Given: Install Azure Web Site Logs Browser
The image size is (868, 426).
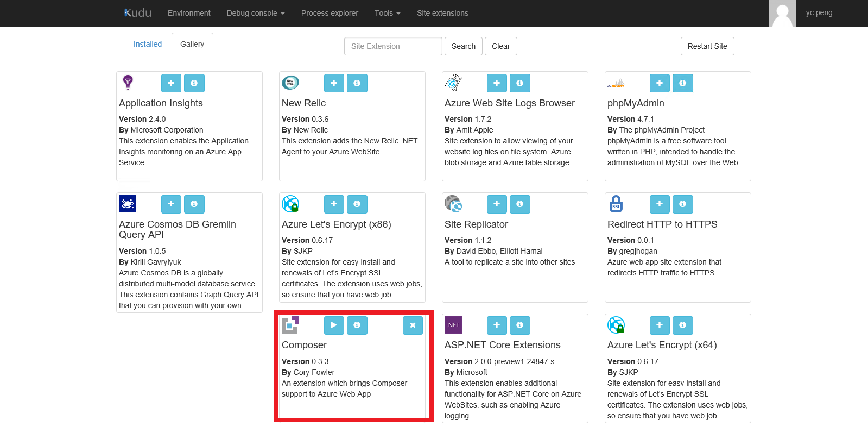Looking at the screenshot, I should 497,83.
